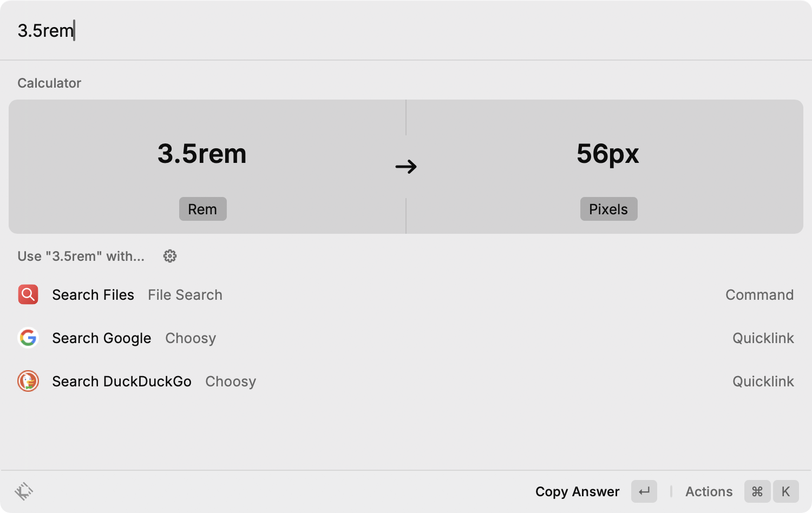The width and height of the screenshot is (812, 513).
Task: Click the Pixels unit badge
Action: click(608, 209)
